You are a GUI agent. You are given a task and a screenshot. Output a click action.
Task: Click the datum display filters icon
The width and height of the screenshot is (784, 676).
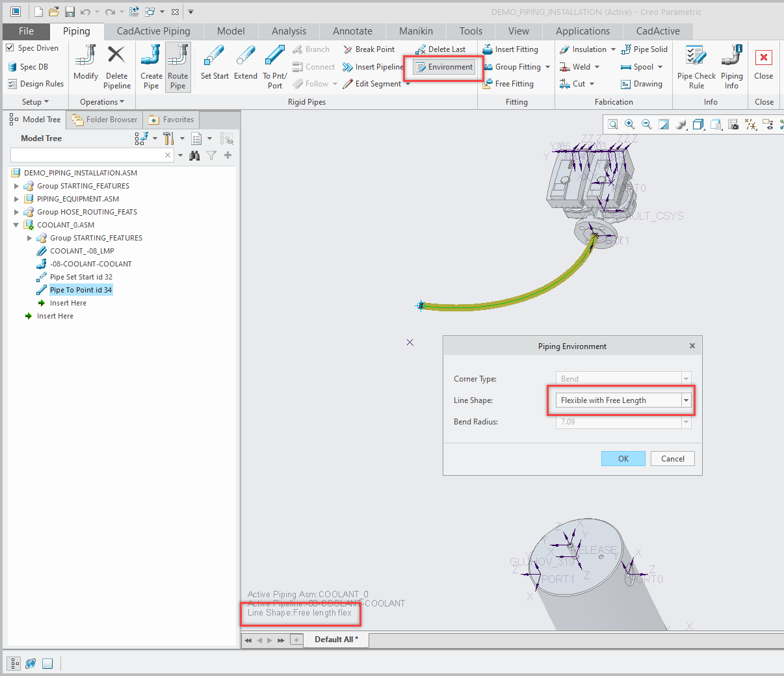(x=751, y=125)
